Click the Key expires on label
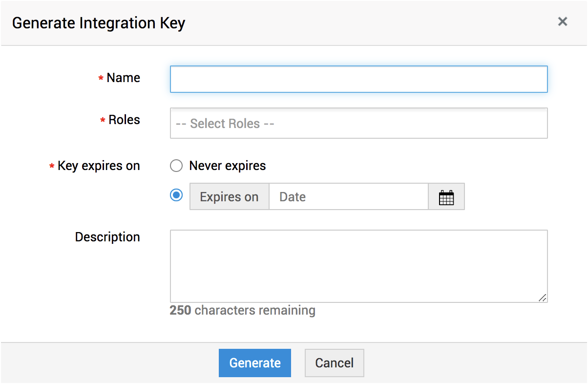 (x=99, y=166)
